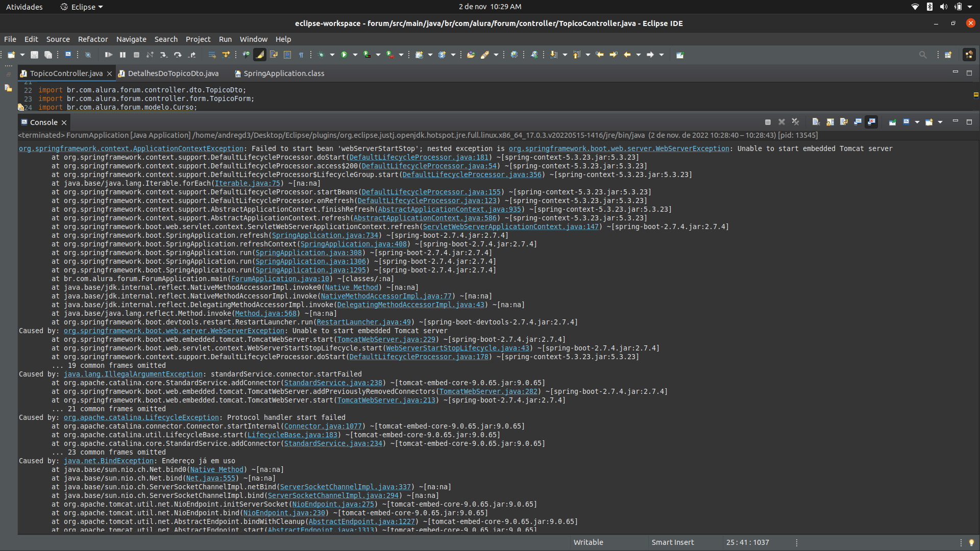Image resolution: width=980 pixels, height=551 pixels.
Task: Open the Refactor menu
Action: (92, 39)
